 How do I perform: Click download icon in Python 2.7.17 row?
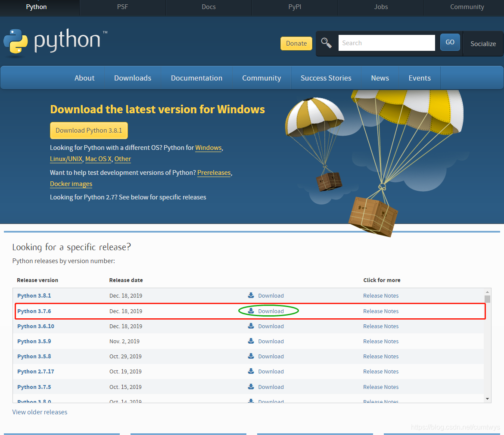click(x=251, y=371)
